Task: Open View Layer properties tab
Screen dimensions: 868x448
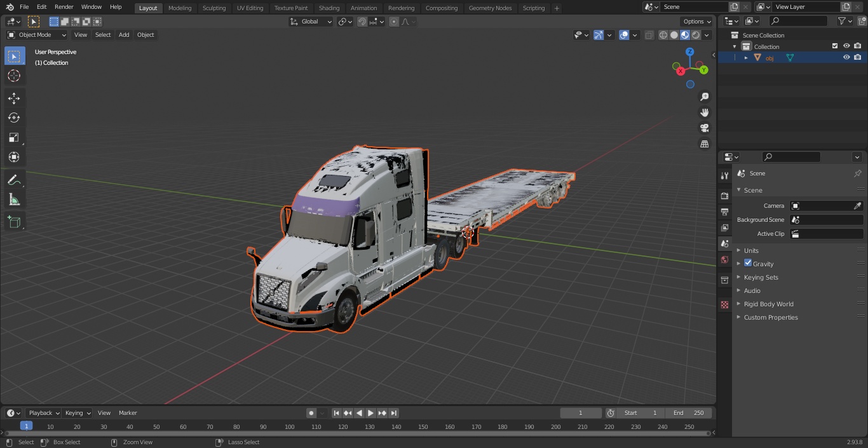Action: 724,227
